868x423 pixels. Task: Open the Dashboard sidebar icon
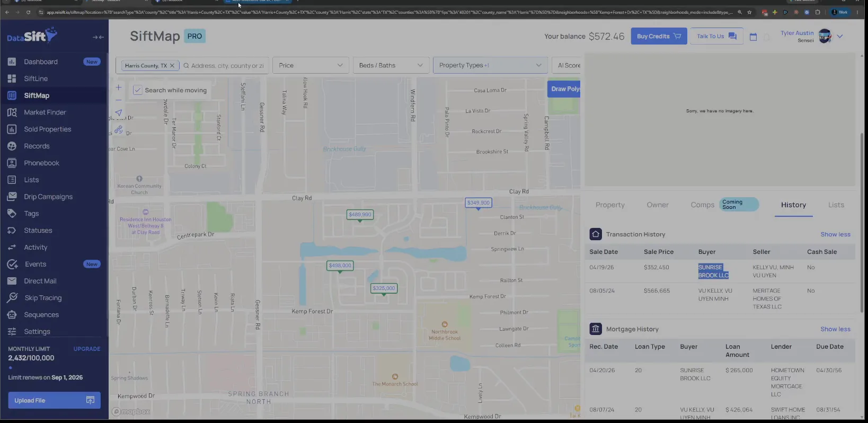tap(12, 61)
